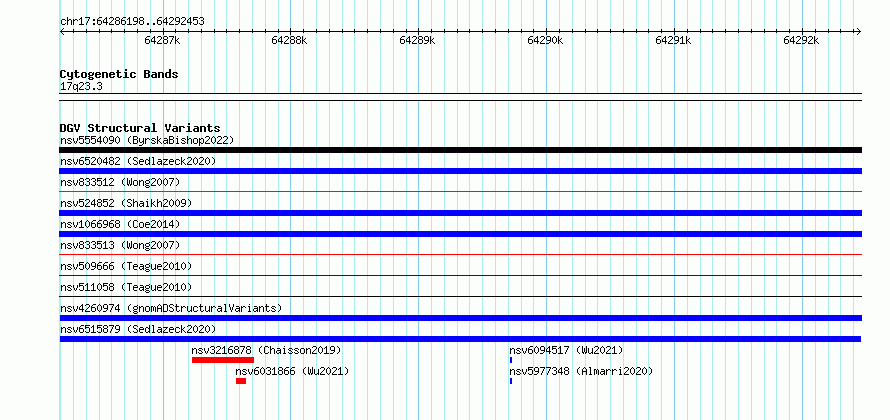
Task: Click the thin blue line for nsv509666
Action: click(460, 275)
